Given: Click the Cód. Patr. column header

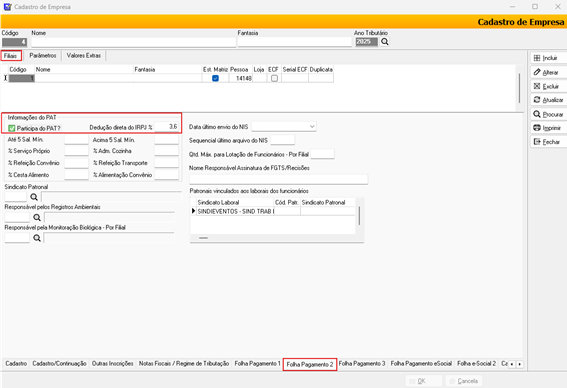Looking at the screenshot, I should [287, 202].
